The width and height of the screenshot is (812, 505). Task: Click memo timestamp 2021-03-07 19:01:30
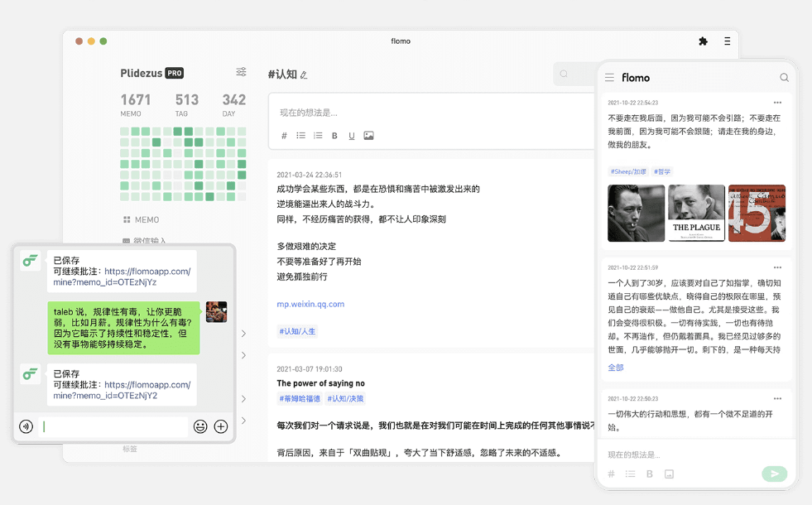pos(310,368)
